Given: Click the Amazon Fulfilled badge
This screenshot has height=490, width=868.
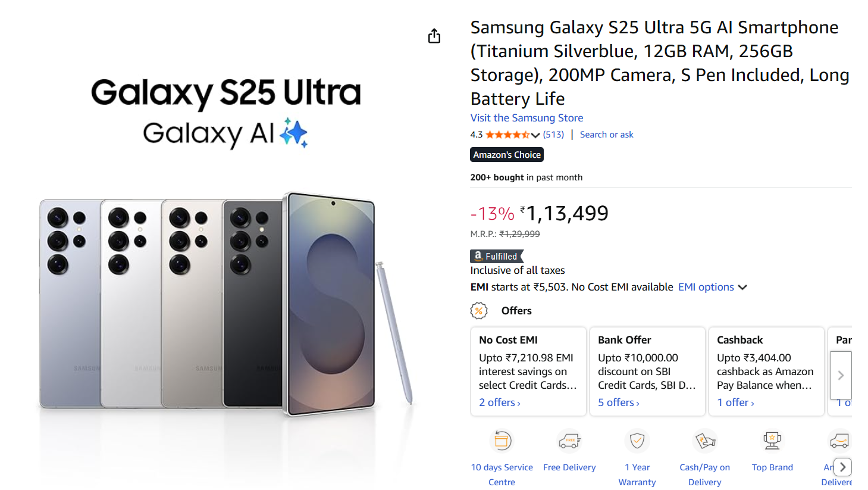Looking at the screenshot, I should pyautogui.click(x=497, y=256).
